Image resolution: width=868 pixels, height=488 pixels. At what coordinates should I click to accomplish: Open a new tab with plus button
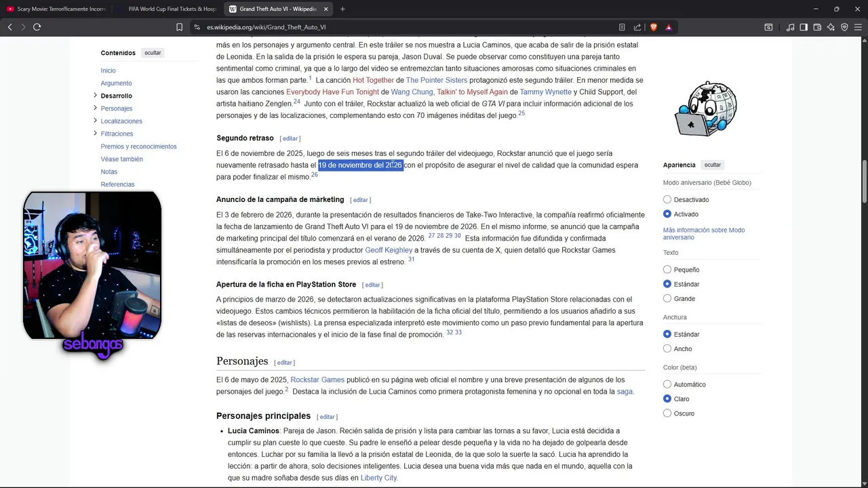point(342,9)
